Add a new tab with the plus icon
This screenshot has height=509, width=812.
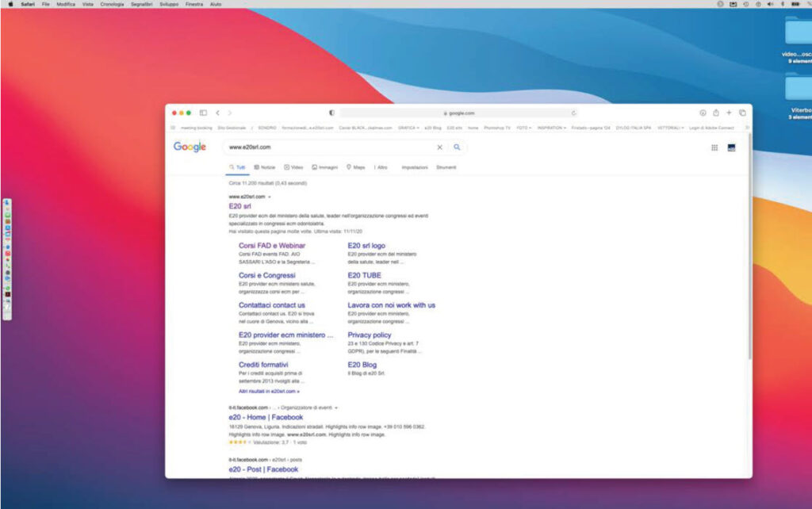click(x=729, y=113)
